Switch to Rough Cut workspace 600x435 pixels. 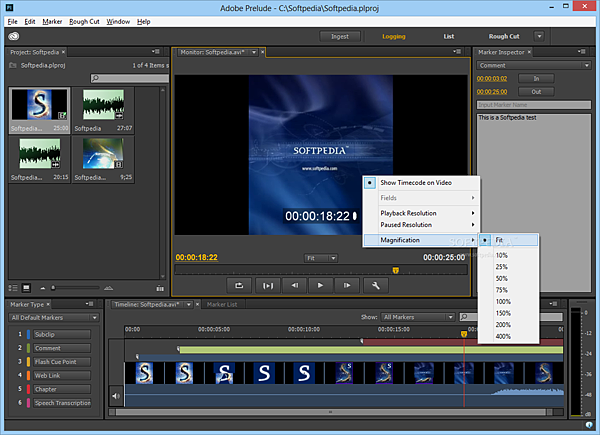point(504,36)
